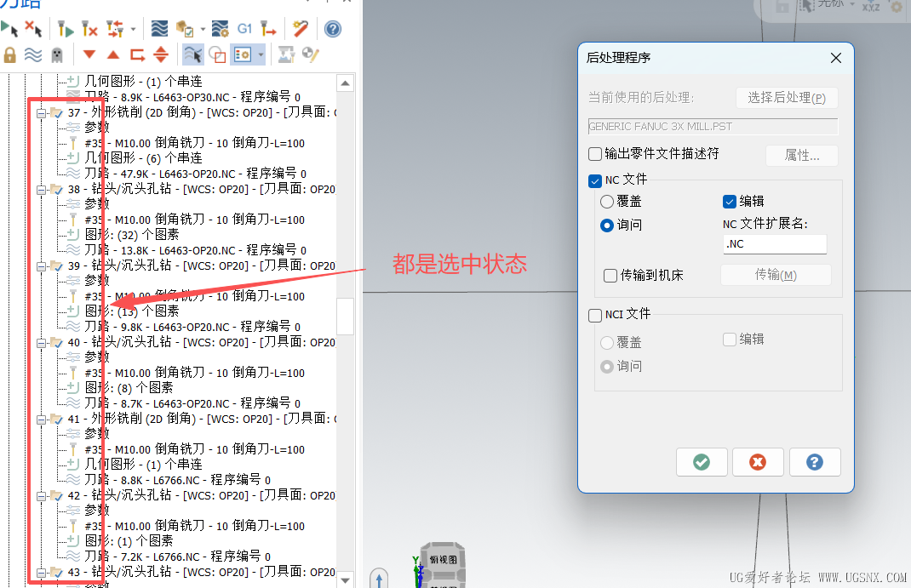
Task: Click the vertical scrollbar thumb in the toolpaths tree
Action: tap(345, 317)
